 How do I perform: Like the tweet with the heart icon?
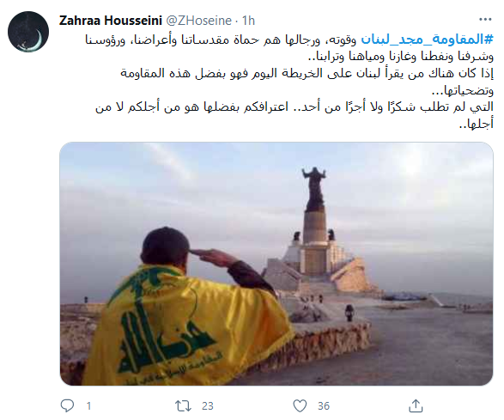[300, 405]
